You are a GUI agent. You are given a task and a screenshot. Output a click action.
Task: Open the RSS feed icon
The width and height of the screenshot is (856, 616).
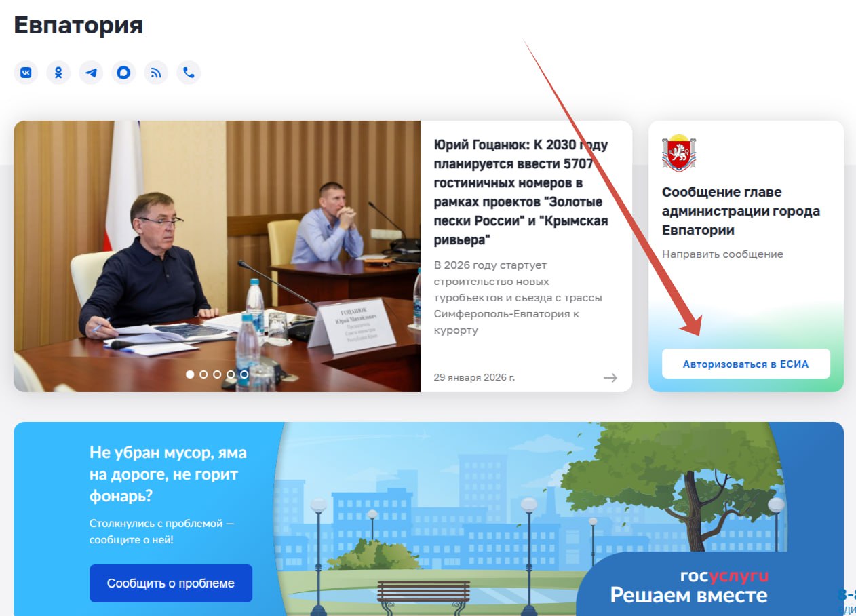(156, 73)
